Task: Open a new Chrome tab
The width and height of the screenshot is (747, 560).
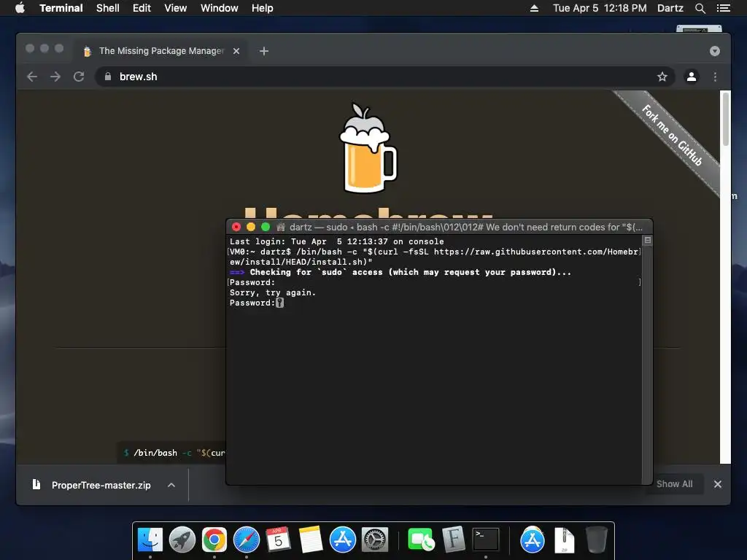Action: click(264, 51)
